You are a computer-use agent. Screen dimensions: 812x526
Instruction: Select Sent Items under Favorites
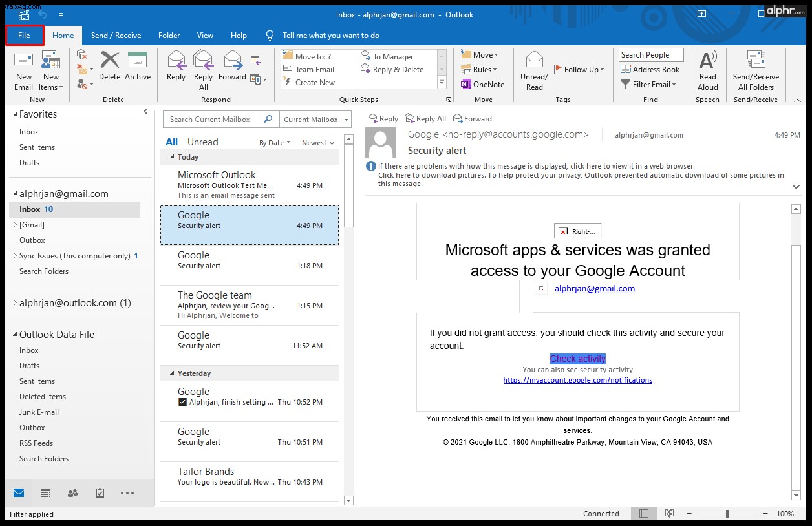pos(37,147)
